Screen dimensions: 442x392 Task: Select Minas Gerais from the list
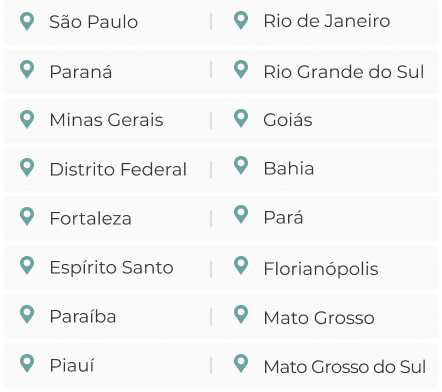pyautogui.click(x=106, y=120)
